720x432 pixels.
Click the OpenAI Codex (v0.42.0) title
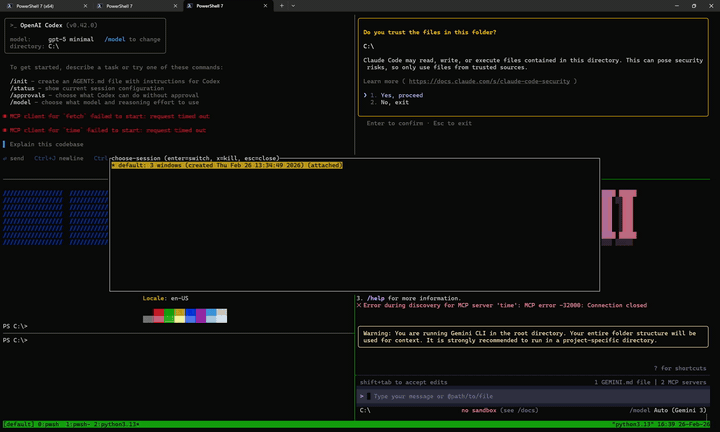coord(58,25)
